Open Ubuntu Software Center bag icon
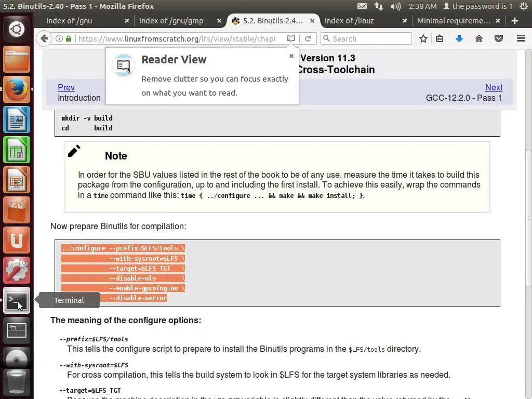 click(17, 210)
